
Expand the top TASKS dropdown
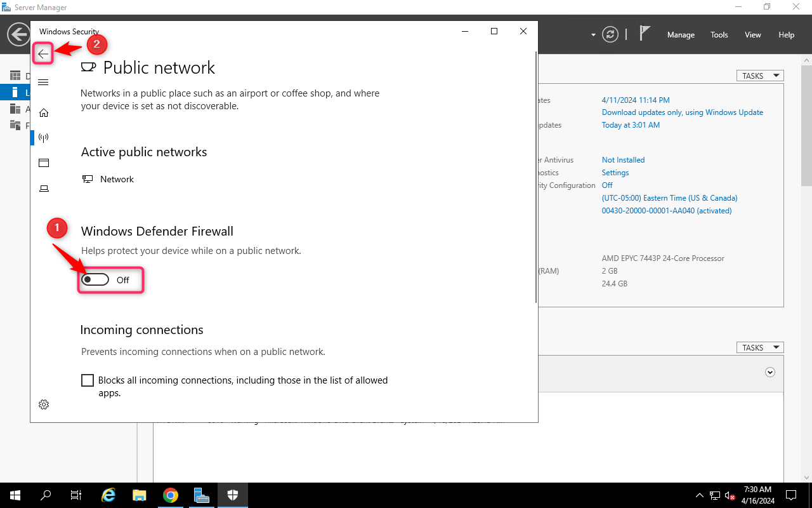pos(759,76)
